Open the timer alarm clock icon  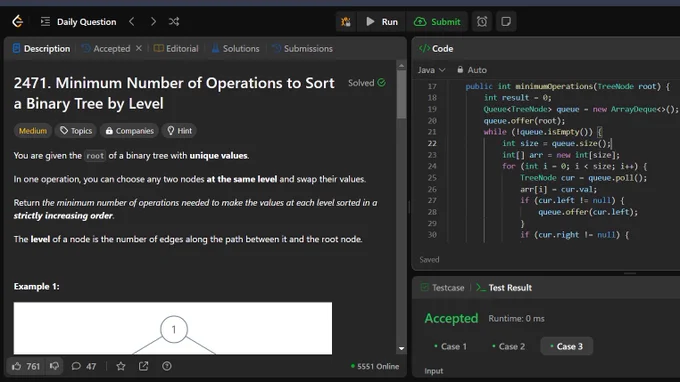tap(482, 22)
